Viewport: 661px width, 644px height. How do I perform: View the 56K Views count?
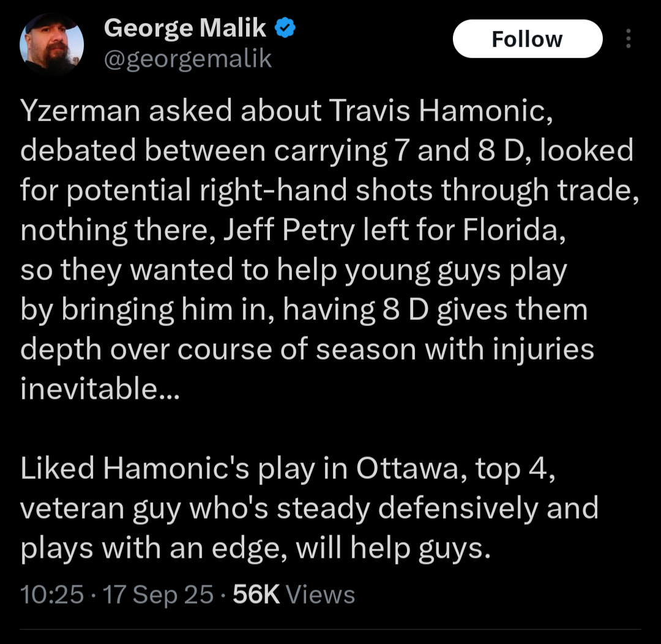click(294, 594)
